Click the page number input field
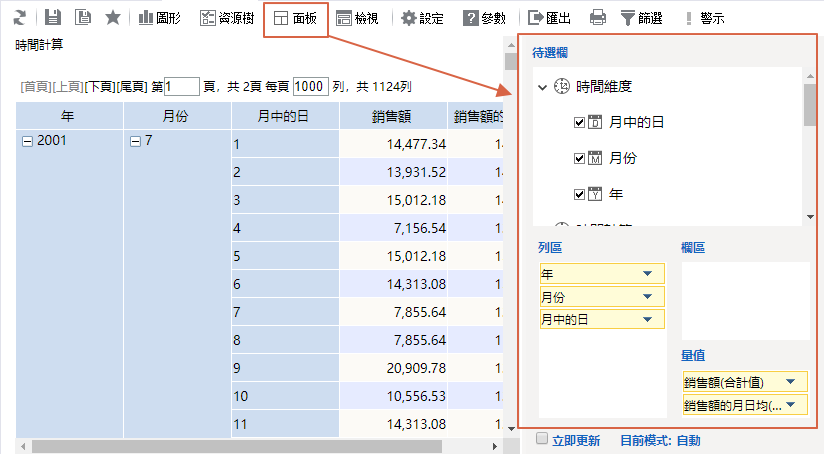 pyautogui.click(x=182, y=88)
